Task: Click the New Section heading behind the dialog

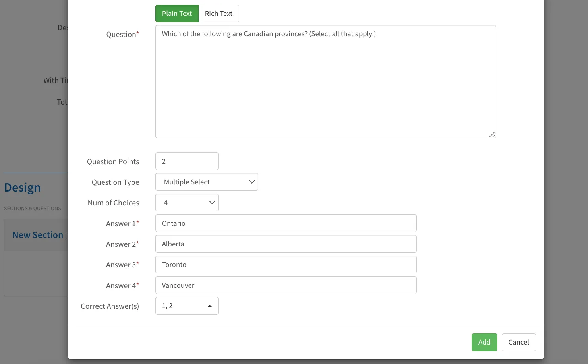Action: pyautogui.click(x=38, y=235)
